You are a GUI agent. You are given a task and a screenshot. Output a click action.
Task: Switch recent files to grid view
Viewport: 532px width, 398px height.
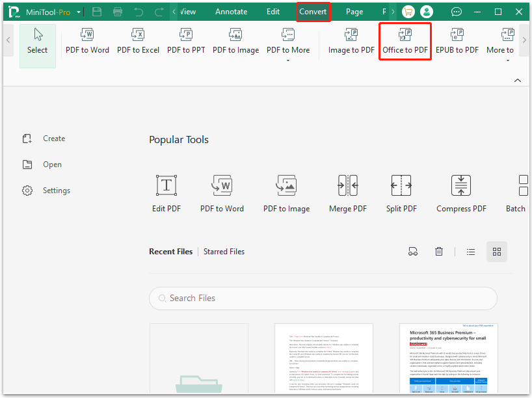pos(496,252)
